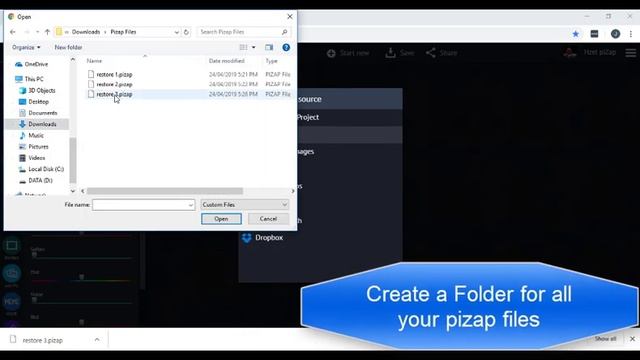Open the file name combo box arrow
The width and height of the screenshot is (640, 360).
(191, 205)
